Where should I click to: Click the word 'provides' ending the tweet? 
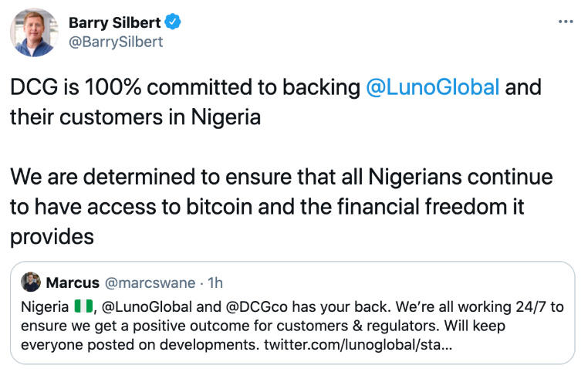coord(52,237)
